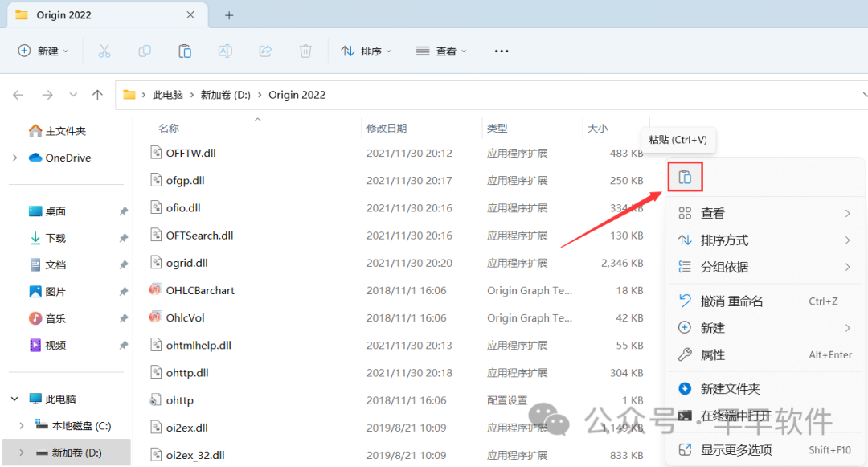The width and height of the screenshot is (868, 467).
Task: Click the paste icon in context menu
Action: pos(685,177)
